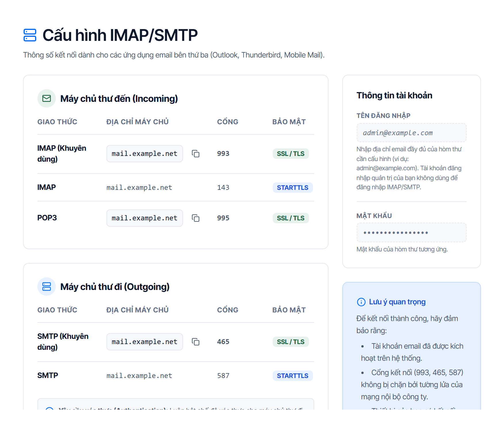
Task: Click port number 993
Action: click(x=223, y=154)
